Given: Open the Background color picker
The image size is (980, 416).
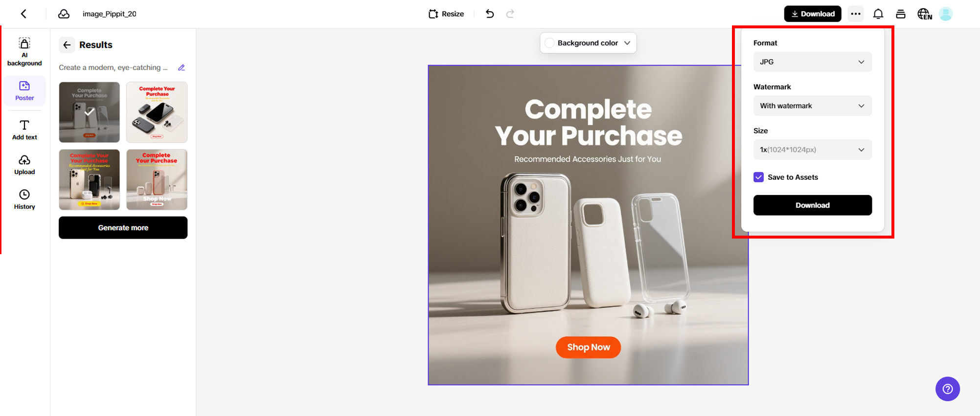Looking at the screenshot, I should click(x=588, y=43).
